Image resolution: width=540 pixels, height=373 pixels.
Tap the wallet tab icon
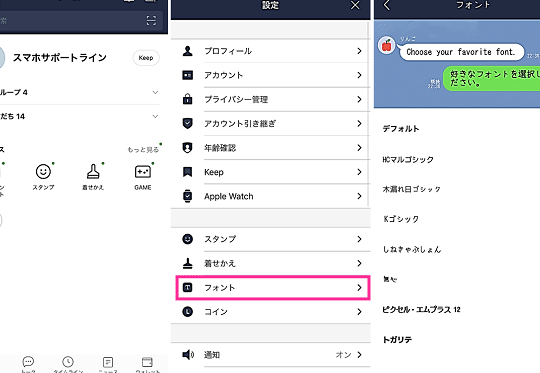[x=147, y=362]
